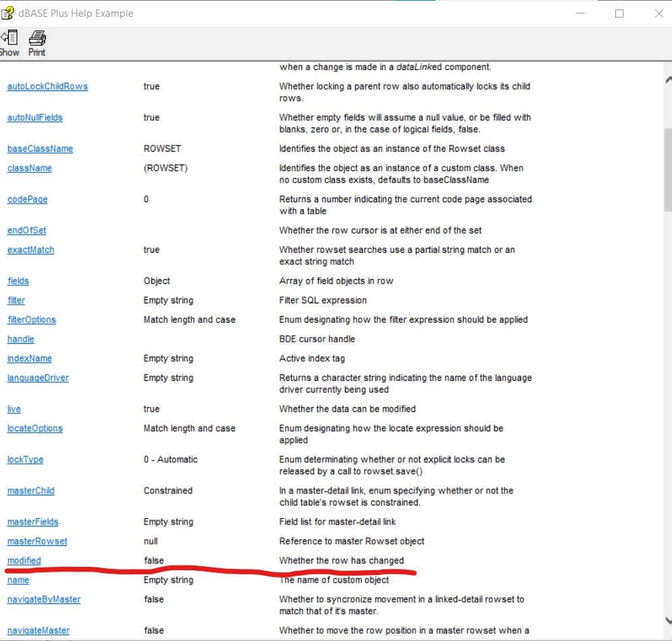
Task: Maximize the help window
Action: click(x=619, y=13)
